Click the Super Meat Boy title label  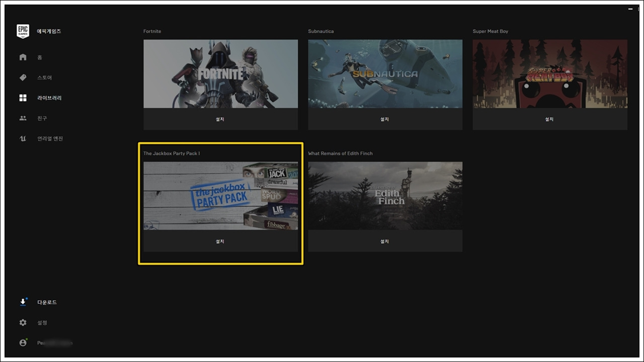(490, 31)
